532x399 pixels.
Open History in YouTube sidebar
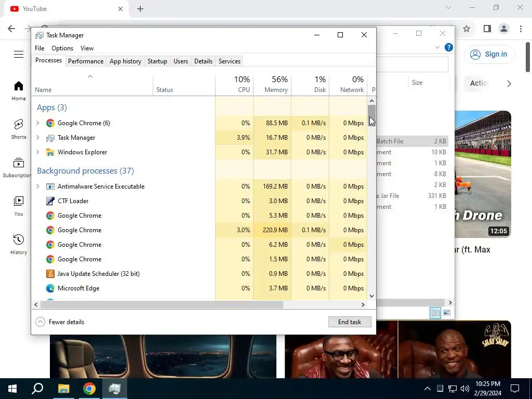19,244
